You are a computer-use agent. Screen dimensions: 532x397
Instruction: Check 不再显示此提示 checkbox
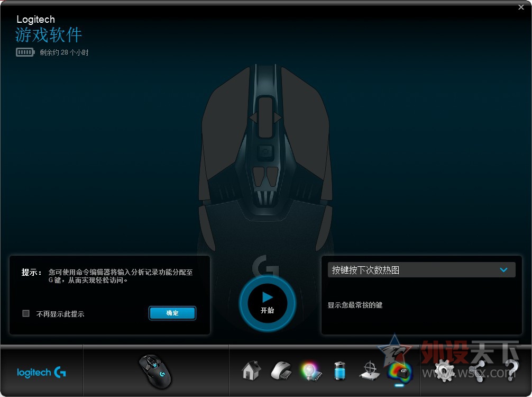[26, 313]
